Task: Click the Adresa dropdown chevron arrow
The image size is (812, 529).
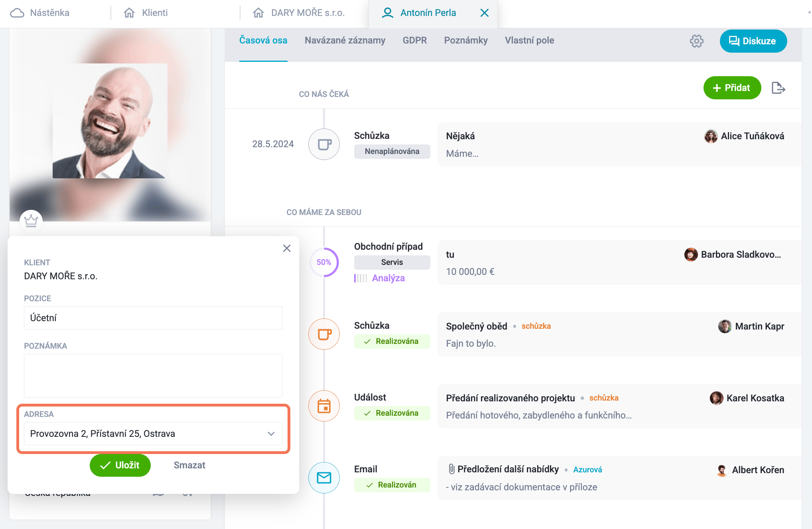Action: click(x=271, y=434)
